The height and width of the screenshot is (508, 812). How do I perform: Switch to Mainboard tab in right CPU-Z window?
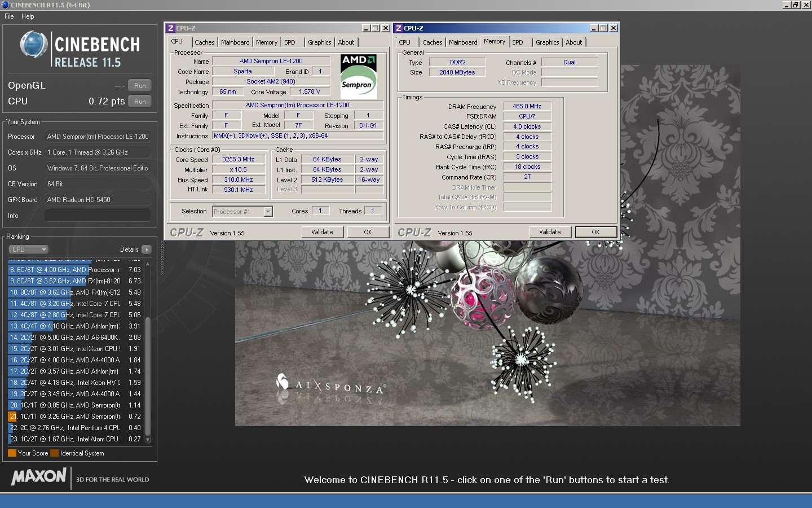tap(463, 42)
